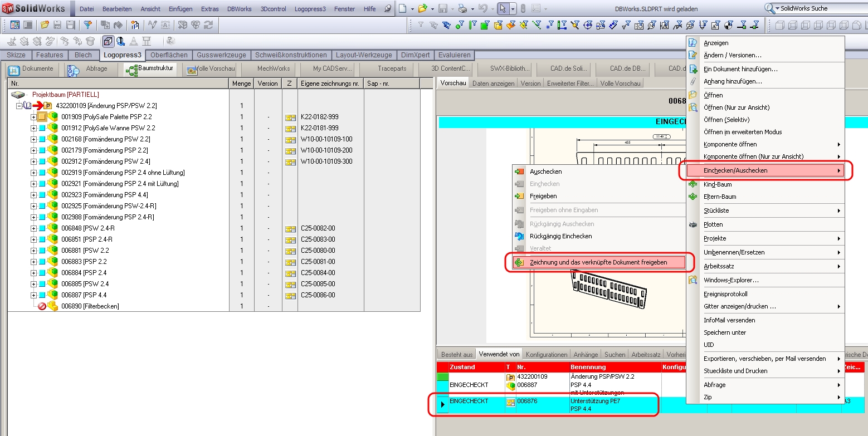Switch to the Evaluieren tab

(x=455, y=55)
